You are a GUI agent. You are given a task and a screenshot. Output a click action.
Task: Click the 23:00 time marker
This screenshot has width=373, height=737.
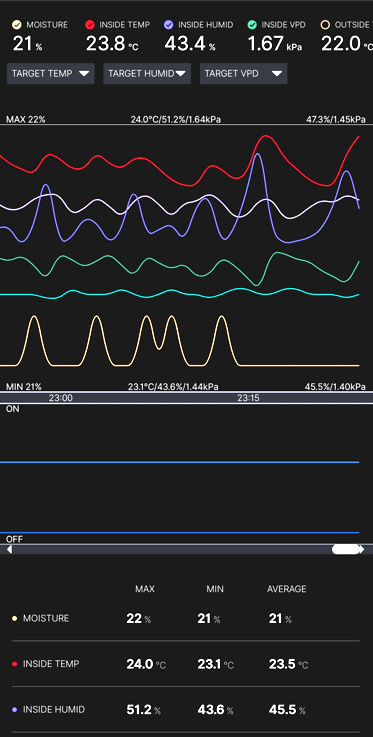click(61, 398)
